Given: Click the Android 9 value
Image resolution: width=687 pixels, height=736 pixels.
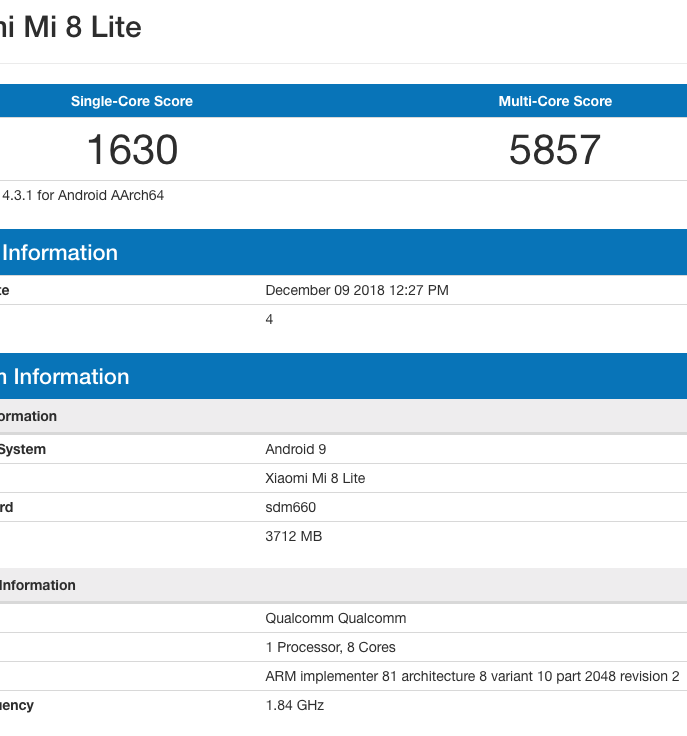Looking at the screenshot, I should [x=295, y=449].
